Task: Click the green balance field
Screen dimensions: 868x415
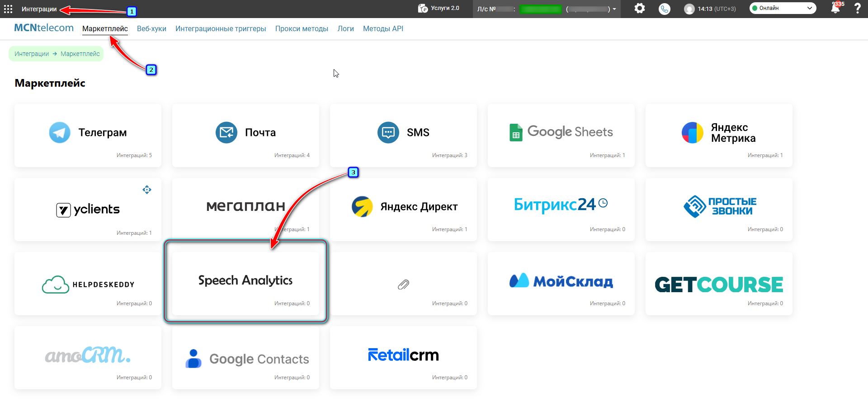Action: point(541,9)
